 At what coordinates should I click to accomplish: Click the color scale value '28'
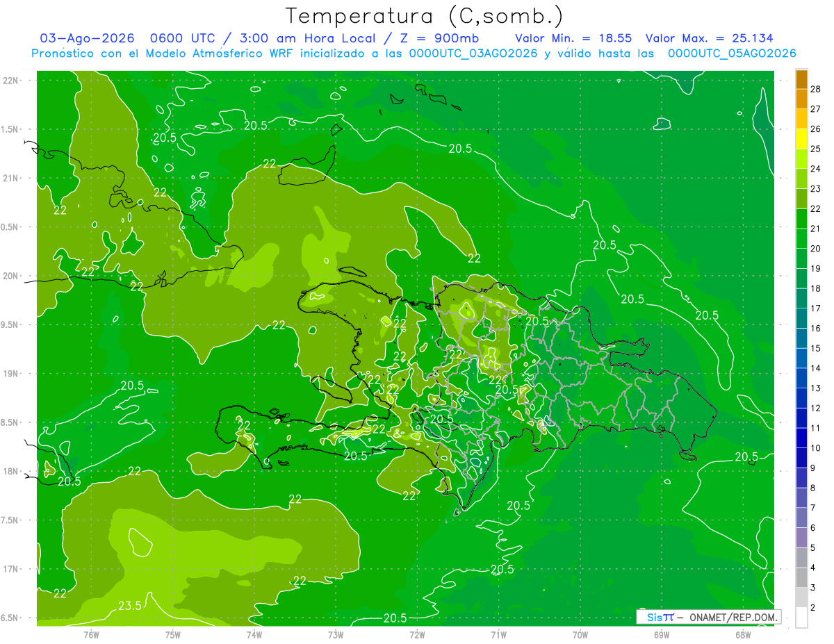point(816,89)
